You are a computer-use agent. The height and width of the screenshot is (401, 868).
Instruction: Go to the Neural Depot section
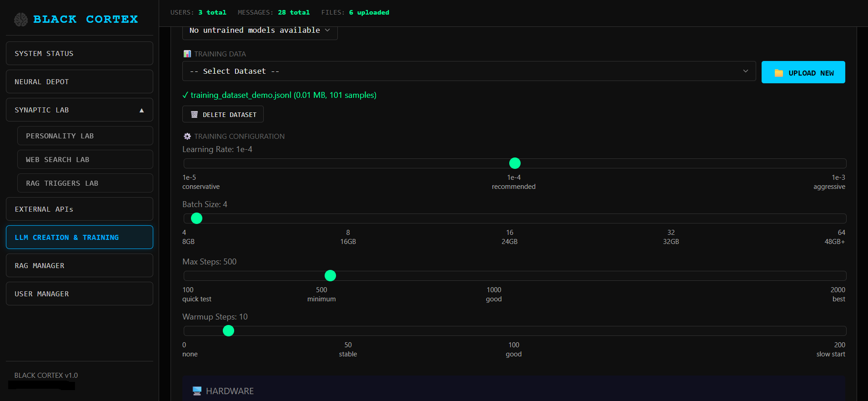pyautogui.click(x=80, y=82)
